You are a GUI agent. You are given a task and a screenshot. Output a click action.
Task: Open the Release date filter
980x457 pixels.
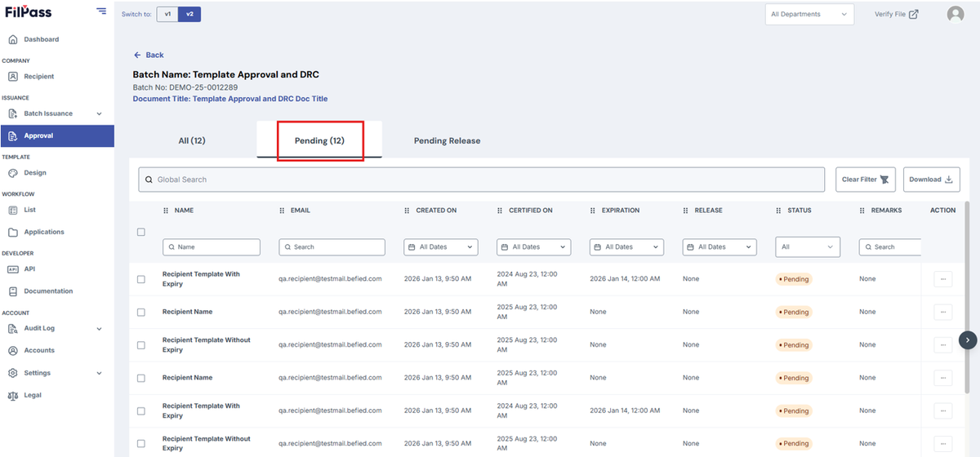[x=720, y=246]
